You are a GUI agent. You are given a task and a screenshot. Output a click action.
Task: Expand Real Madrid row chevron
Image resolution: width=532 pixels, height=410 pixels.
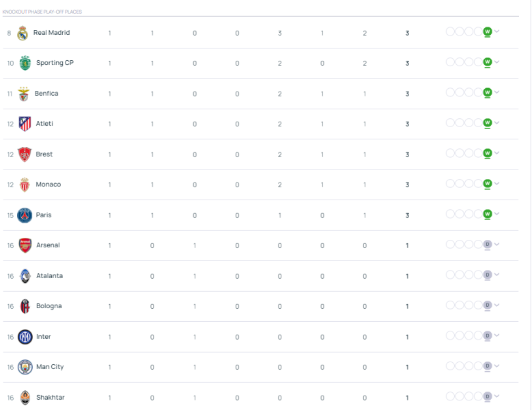[x=497, y=31]
